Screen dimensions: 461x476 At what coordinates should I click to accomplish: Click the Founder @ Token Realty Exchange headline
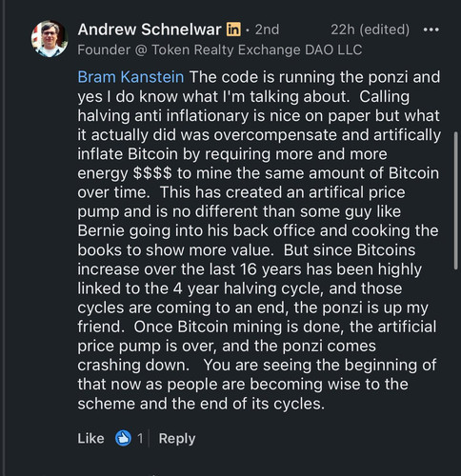[x=220, y=50]
